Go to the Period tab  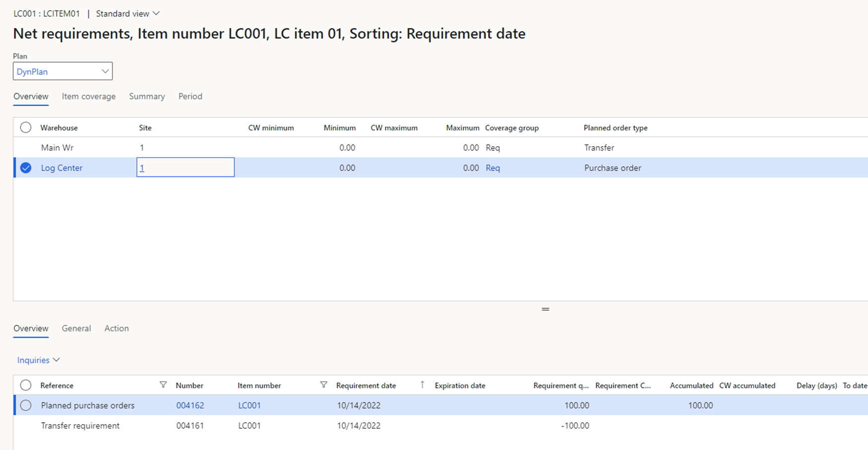coord(190,96)
